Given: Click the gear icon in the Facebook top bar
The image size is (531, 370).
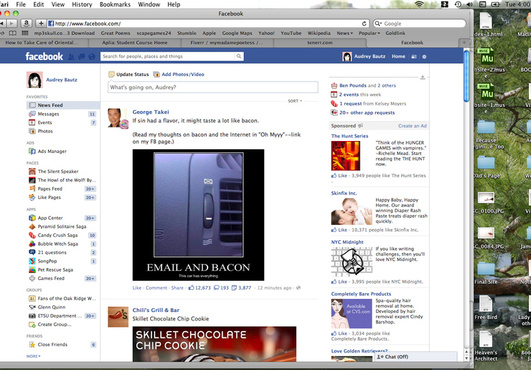Looking at the screenshot, I should click(424, 57).
